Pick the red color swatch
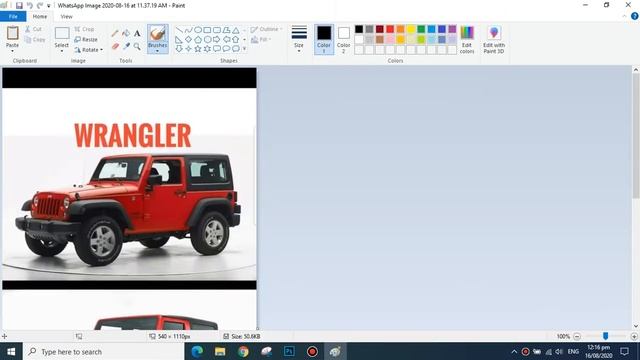The image size is (640, 360). pyautogui.click(x=390, y=29)
